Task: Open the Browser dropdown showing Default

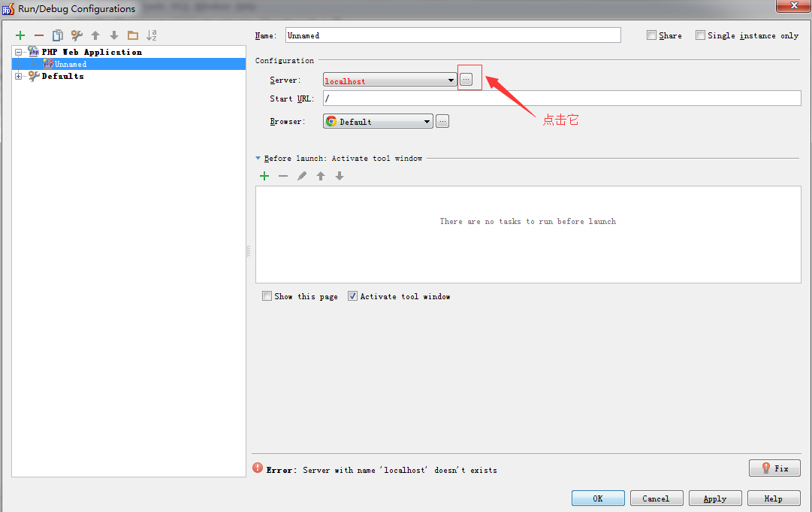Action: click(x=378, y=121)
